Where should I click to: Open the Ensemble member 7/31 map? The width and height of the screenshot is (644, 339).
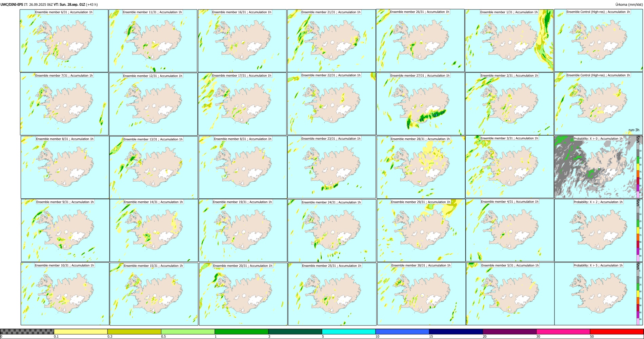(64, 104)
